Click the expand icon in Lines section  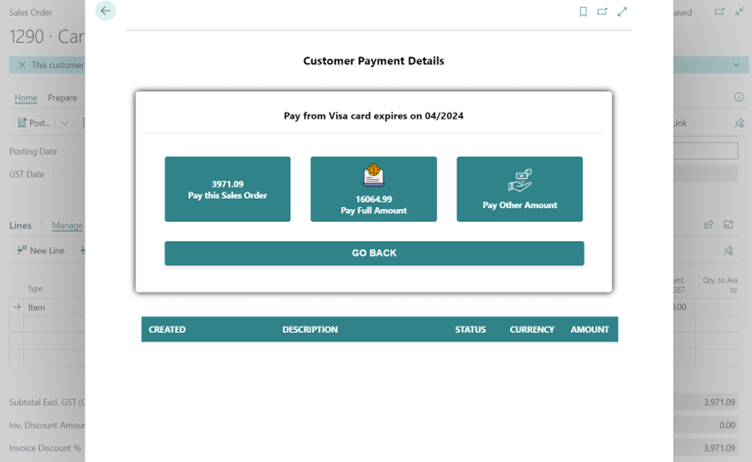pyautogui.click(x=728, y=225)
